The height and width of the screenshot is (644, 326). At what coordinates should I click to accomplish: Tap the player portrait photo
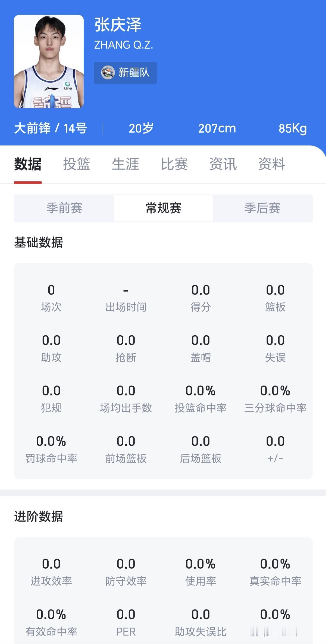[x=49, y=61]
